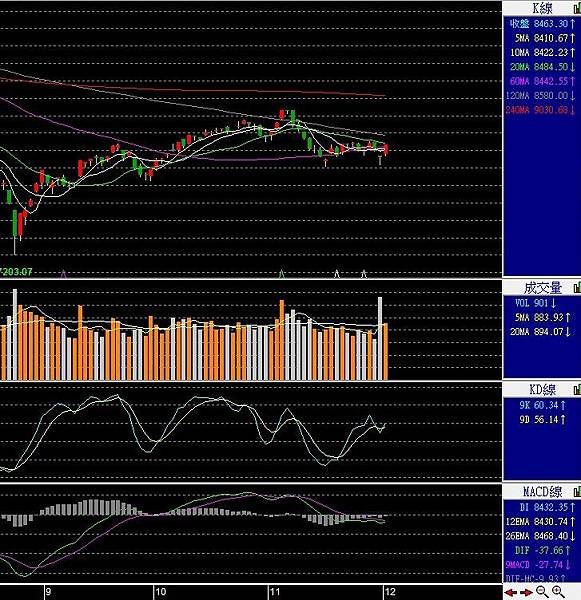
Task: Click the 9K 60.34 reading
Action: click(544, 405)
